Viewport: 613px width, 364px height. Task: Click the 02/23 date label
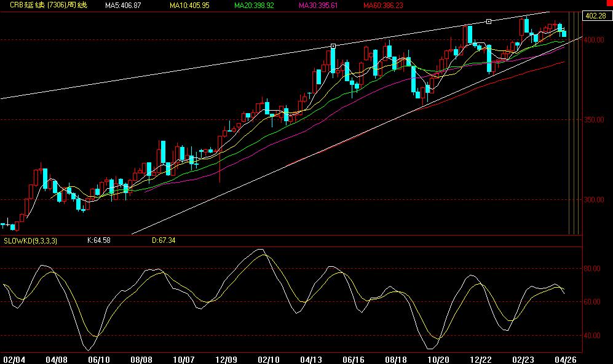(523, 360)
